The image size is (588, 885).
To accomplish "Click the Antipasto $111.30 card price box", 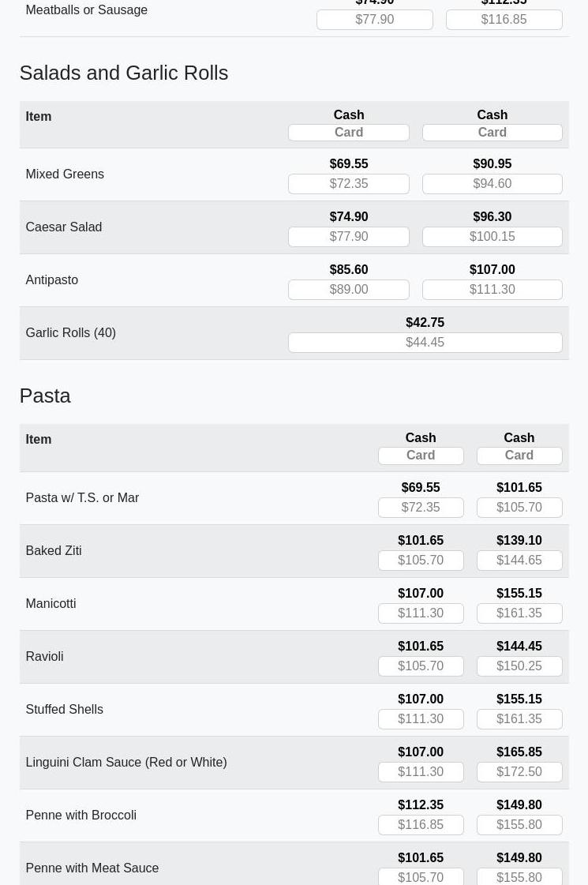I will click(492, 290).
